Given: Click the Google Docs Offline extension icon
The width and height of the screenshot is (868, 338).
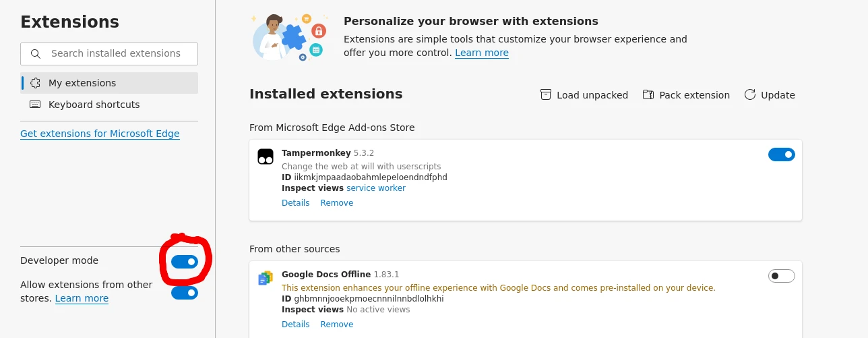Looking at the screenshot, I should point(266,278).
